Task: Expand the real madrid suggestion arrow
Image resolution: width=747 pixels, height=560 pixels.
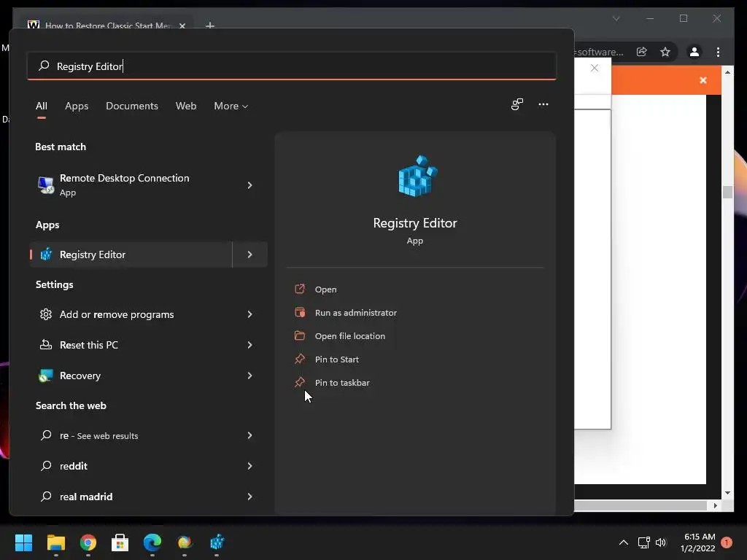Action: coord(249,496)
